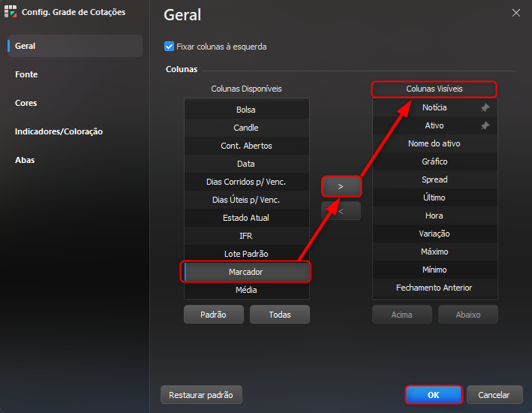This screenshot has width=532, height=413.
Task: Select Gráfico in visible columns
Action: [x=435, y=161]
